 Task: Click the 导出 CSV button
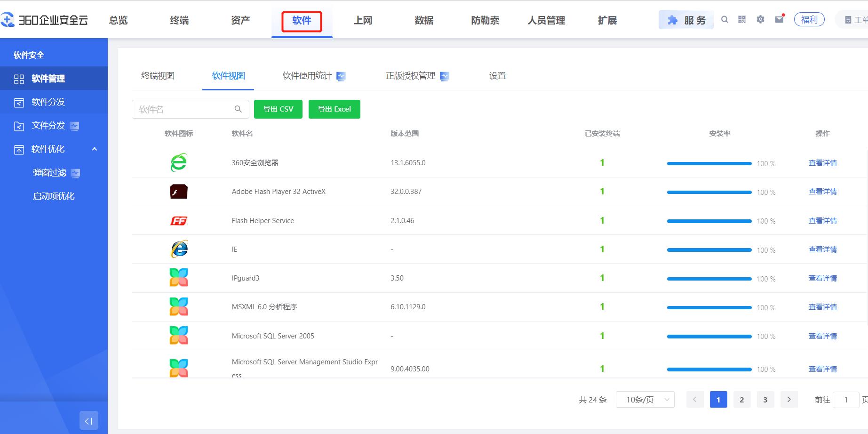click(x=278, y=109)
